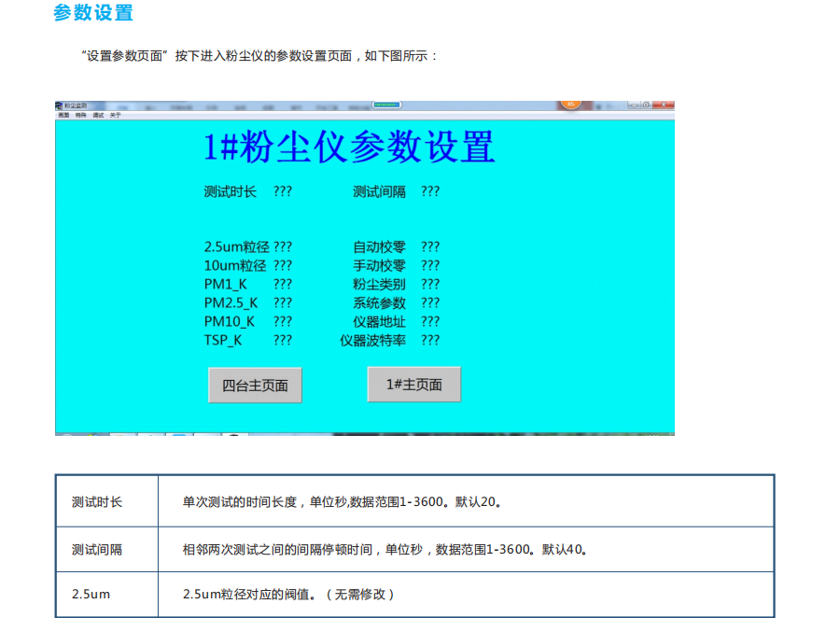
Task: Click the 粉尘监测 window title icon
Action: click(59, 105)
